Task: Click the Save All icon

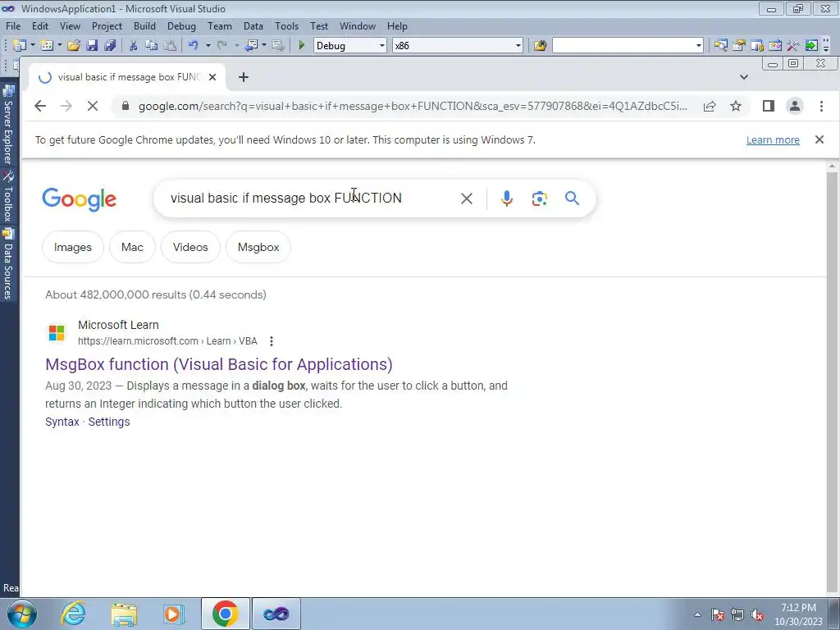Action: click(110, 46)
